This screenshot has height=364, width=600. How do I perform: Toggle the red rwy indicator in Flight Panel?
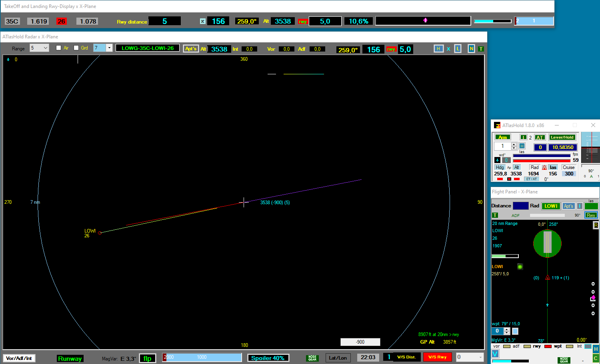tap(548, 346)
